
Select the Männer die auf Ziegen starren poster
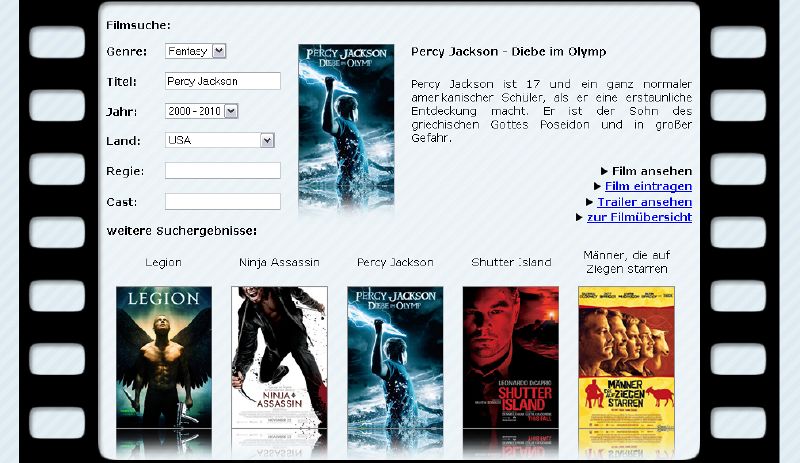(x=627, y=357)
